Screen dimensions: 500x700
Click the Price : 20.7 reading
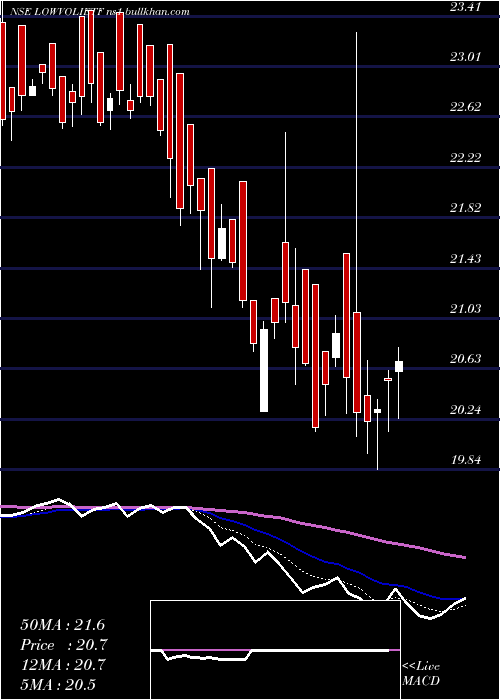[x=64, y=645]
